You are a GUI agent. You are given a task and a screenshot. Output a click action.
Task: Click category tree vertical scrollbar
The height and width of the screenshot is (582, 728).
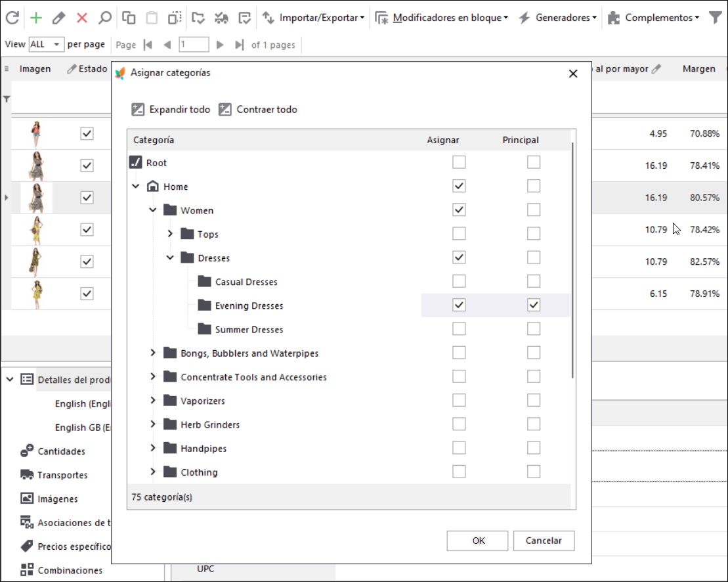coord(573,260)
